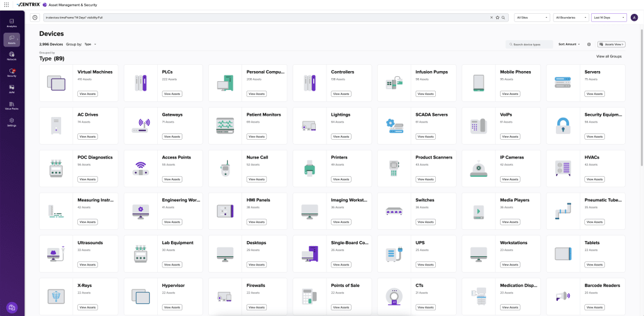Screen dimensions: 644x316
Task: Open the user avatar A menu
Action: (x=634, y=18)
